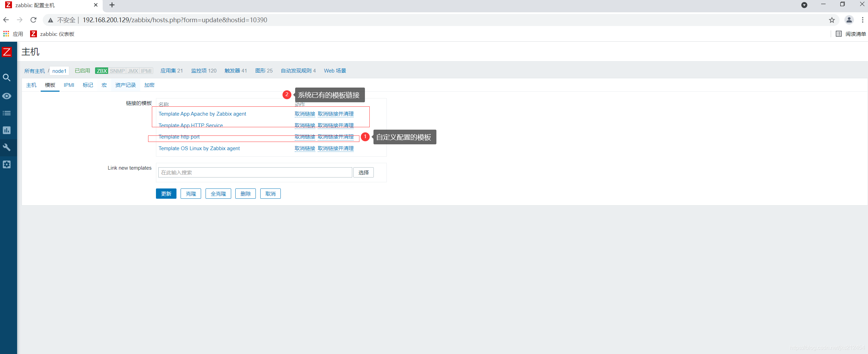Go forward in browser history

[x=19, y=20]
